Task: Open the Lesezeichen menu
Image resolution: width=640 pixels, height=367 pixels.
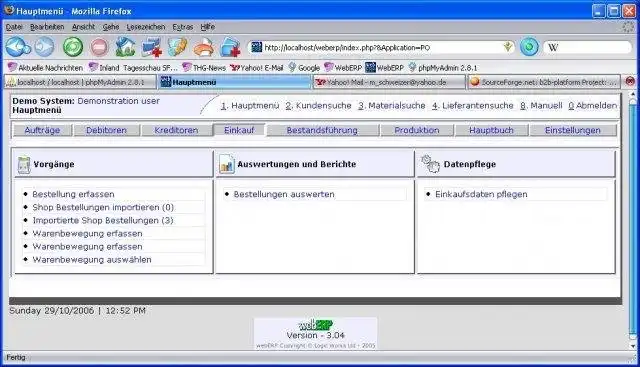Action: click(x=146, y=27)
